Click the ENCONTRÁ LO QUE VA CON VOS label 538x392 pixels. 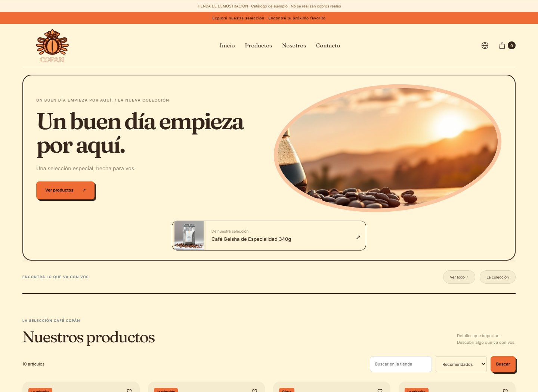coord(55,277)
